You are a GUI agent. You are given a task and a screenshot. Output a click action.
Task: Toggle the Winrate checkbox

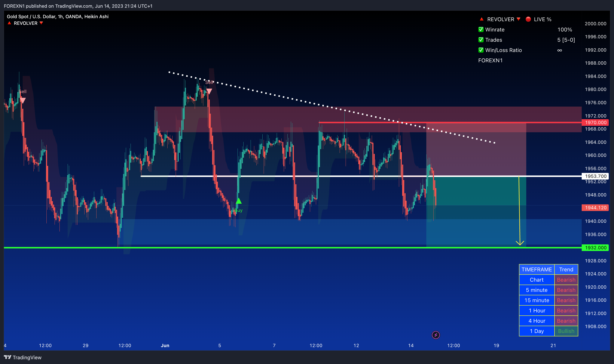[481, 30]
